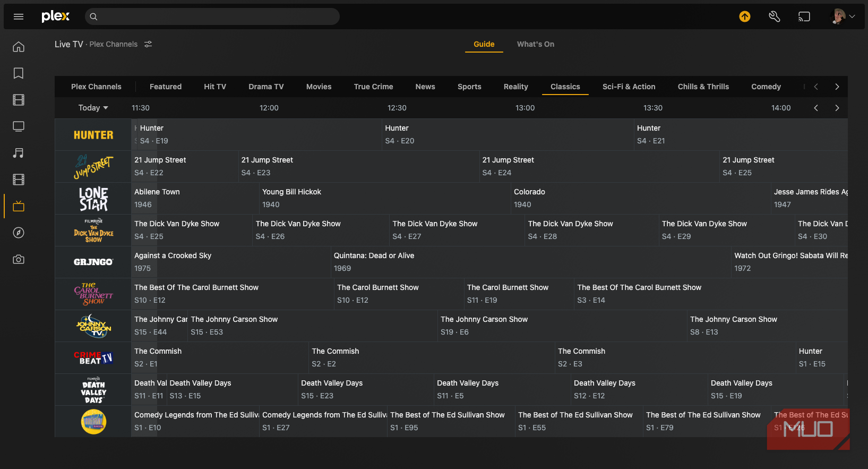Select the Reality category
This screenshot has height=469, width=868.
pos(516,87)
